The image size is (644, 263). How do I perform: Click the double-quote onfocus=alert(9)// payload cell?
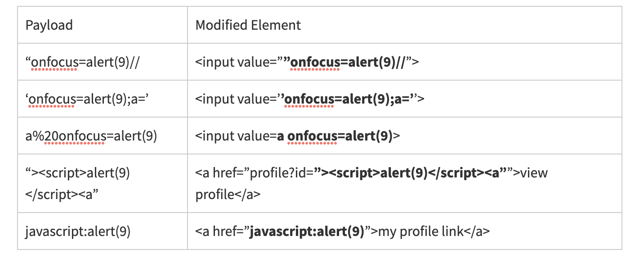83,62
